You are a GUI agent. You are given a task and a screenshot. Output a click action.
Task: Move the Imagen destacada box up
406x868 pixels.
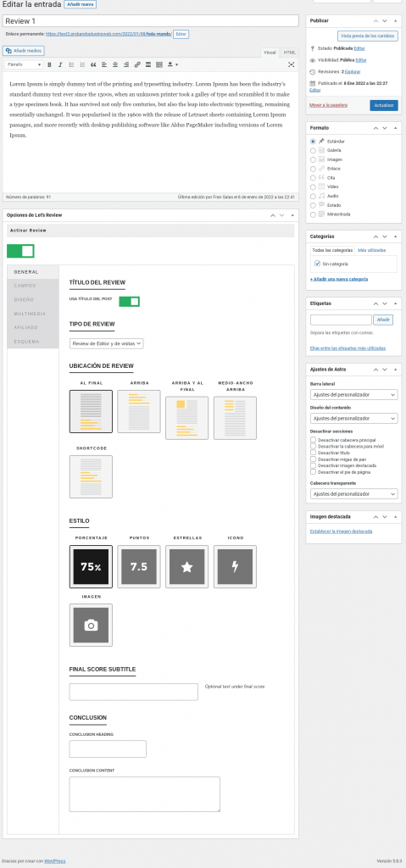coord(376,516)
